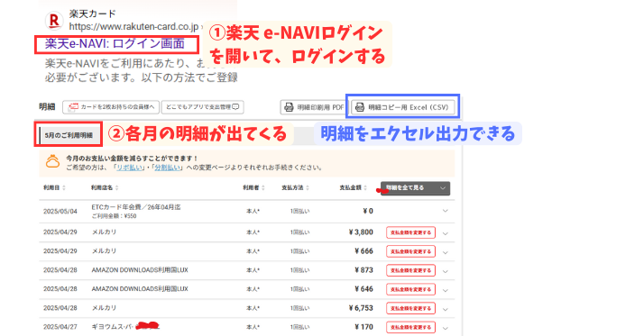
Task: Select the 5月のご利用明細 tab
Action: point(69,135)
